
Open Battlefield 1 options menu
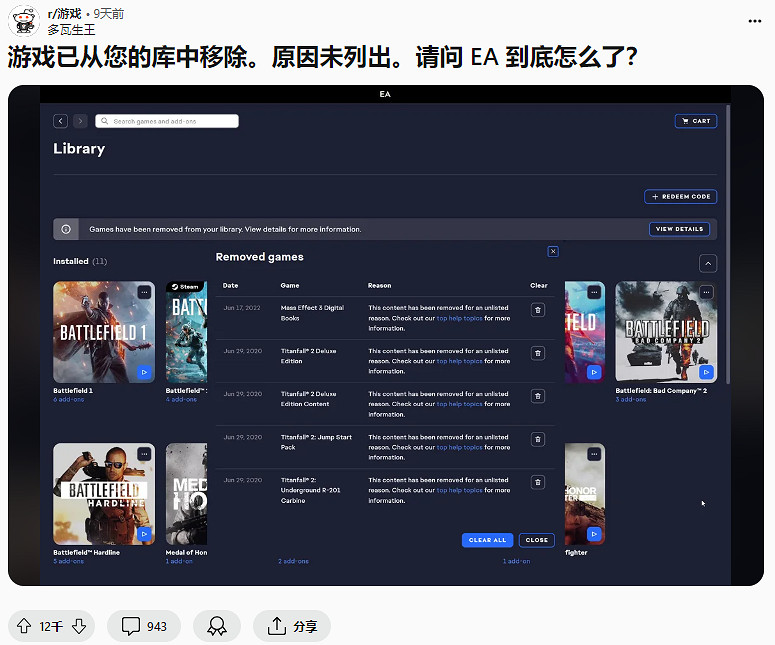click(144, 293)
